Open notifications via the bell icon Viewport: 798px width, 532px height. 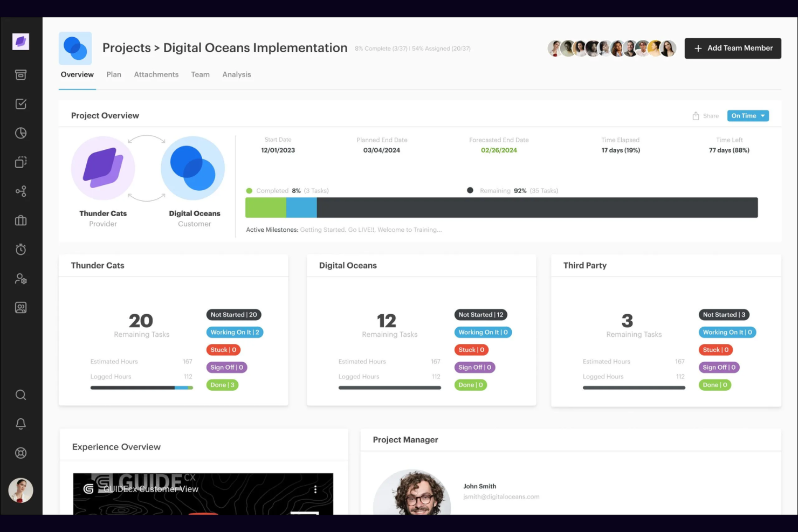[x=20, y=424]
